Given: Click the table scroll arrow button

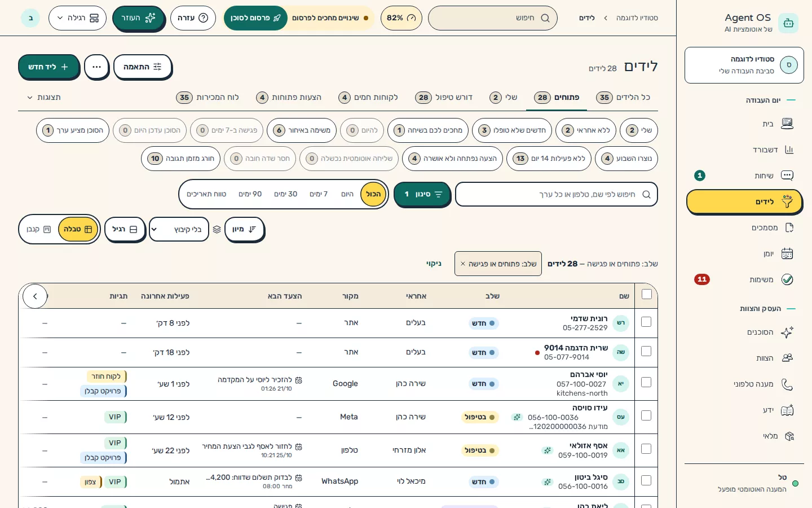Looking at the screenshot, I should click(35, 296).
